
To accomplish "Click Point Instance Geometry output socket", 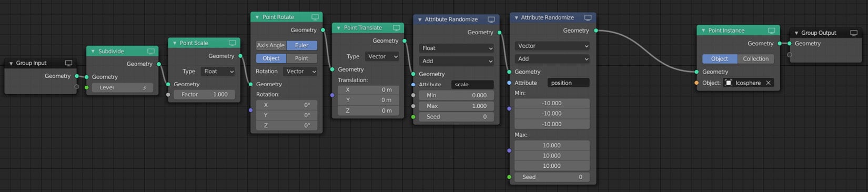I will [780, 44].
